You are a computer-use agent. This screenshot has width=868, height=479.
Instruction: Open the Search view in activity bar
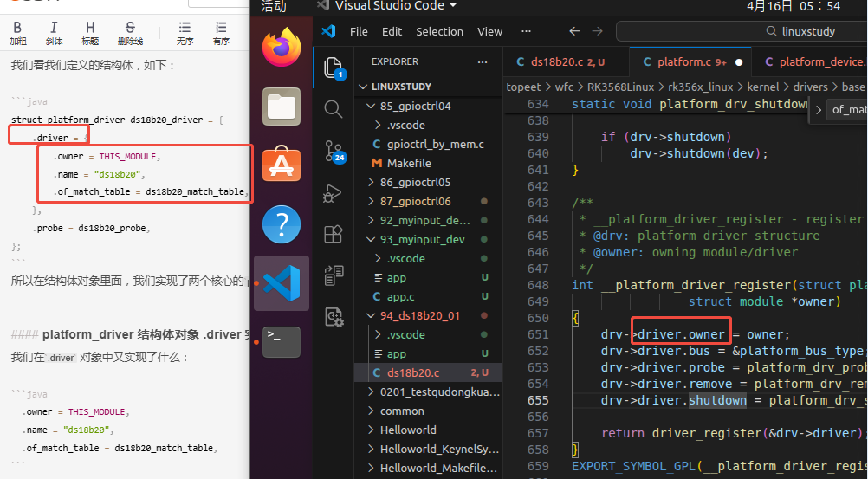point(334,109)
